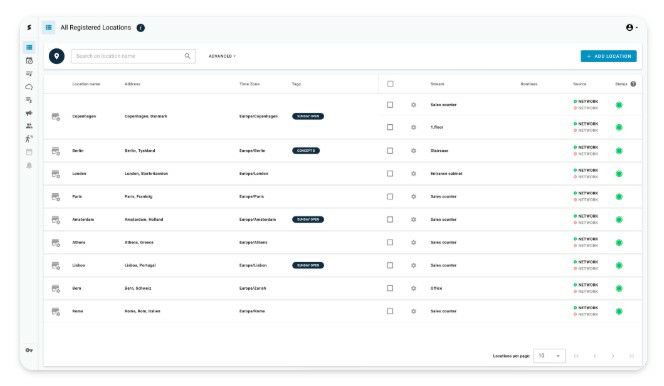Check the Bern Office sensor checkbox
The width and height of the screenshot is (664, 386).
[x=390, y=288]
